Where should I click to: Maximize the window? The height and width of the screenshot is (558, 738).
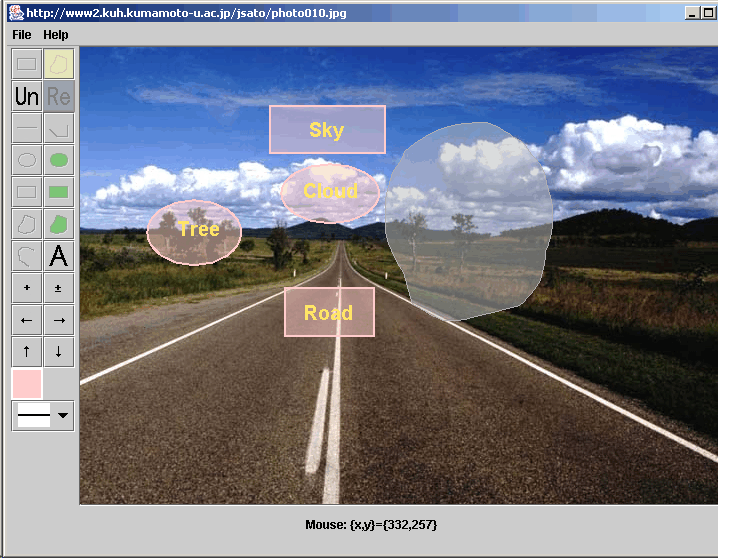coord(708,13)
